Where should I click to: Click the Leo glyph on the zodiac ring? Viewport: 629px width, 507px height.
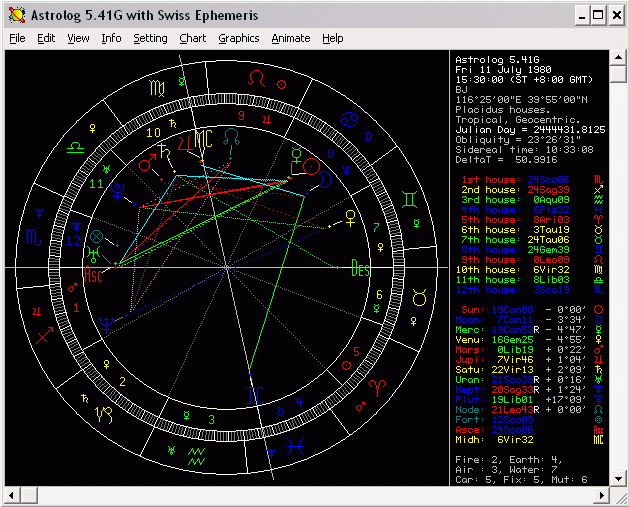(258, 77)
